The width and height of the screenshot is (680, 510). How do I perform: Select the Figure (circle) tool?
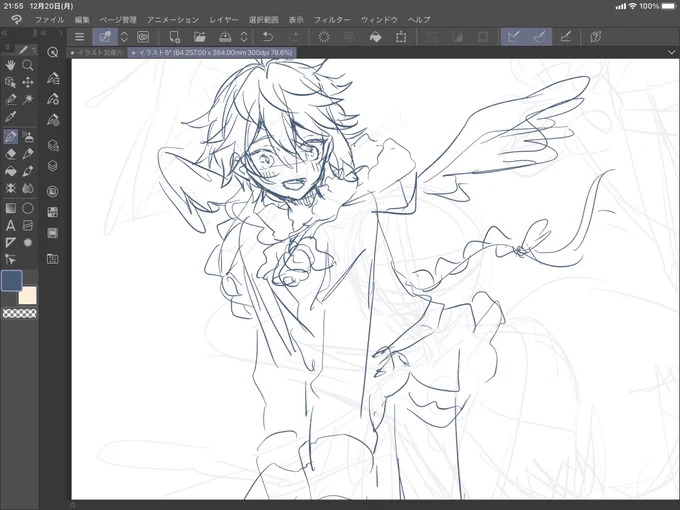coord(28,209)
